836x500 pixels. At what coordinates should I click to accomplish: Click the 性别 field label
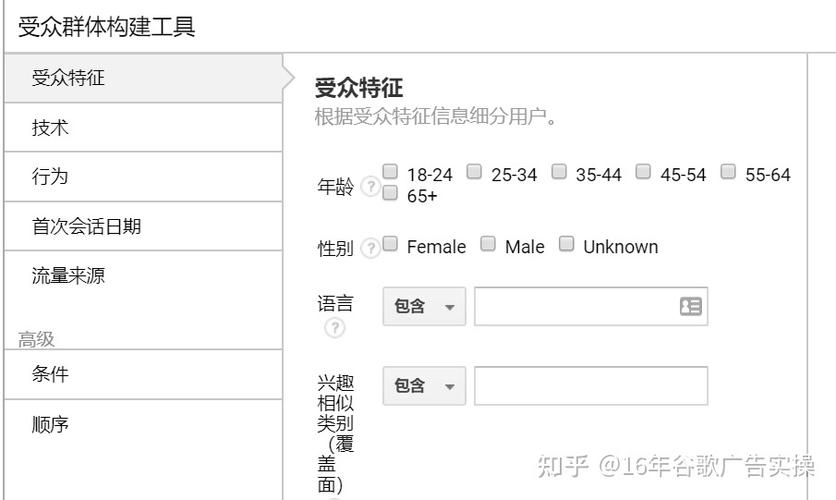tap(335, 248)
